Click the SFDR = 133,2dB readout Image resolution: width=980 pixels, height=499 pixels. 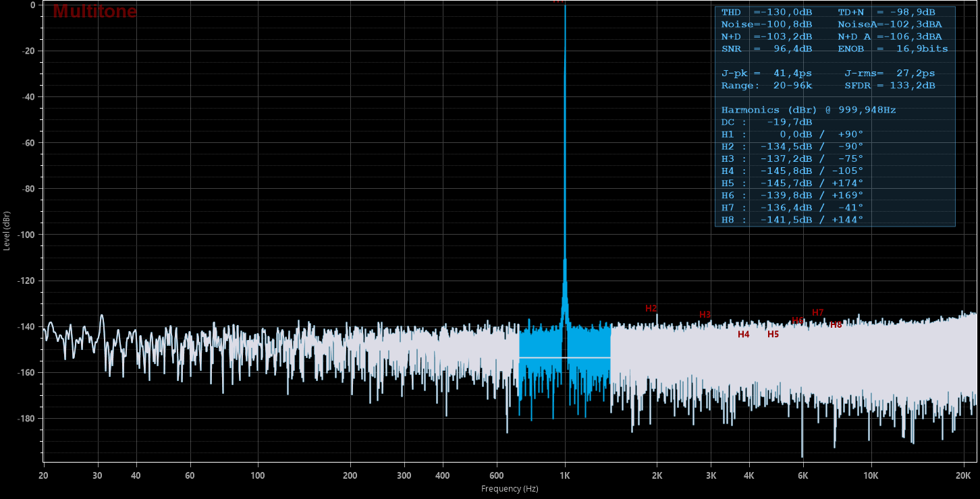[x=890, y=86]
